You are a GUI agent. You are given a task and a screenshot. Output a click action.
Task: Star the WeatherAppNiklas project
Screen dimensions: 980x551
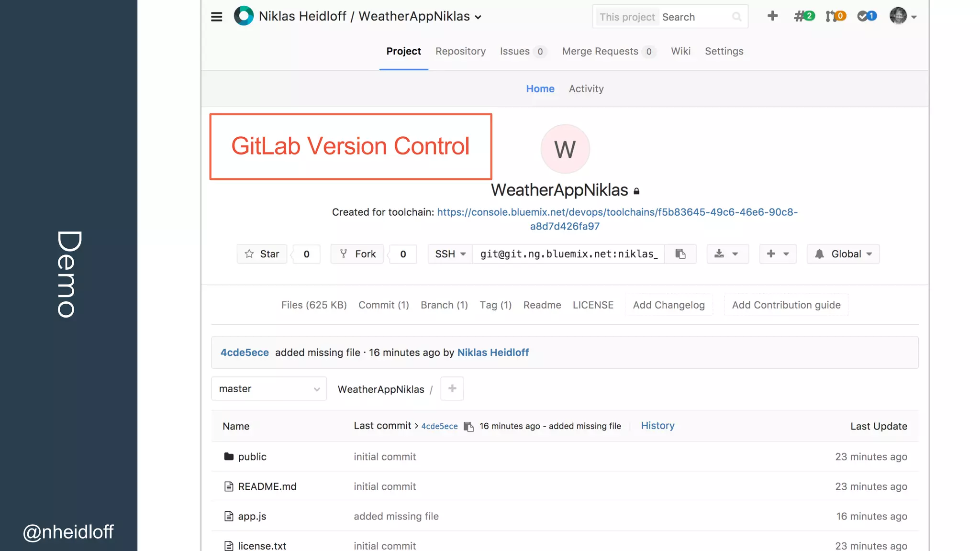(x=262, y=254)
